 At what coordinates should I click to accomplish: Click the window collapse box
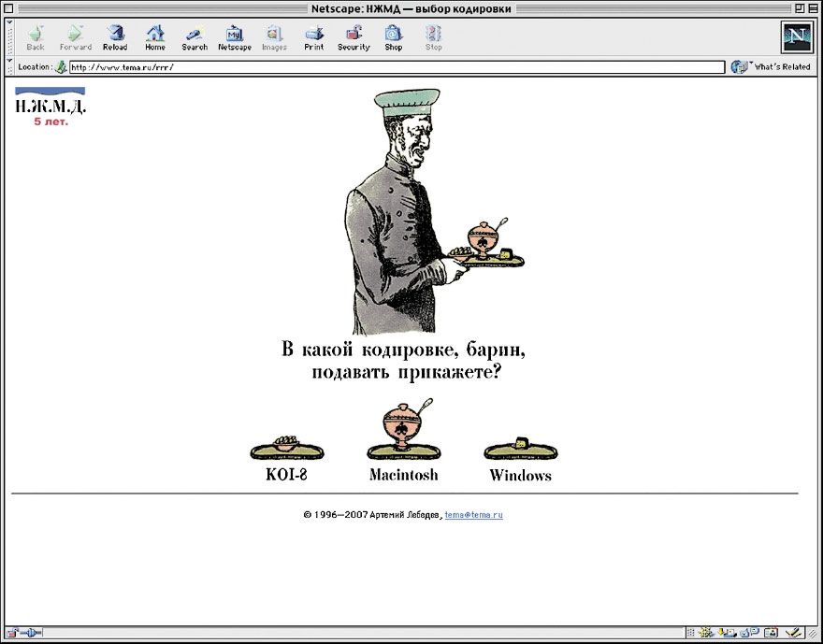[813, 8]
